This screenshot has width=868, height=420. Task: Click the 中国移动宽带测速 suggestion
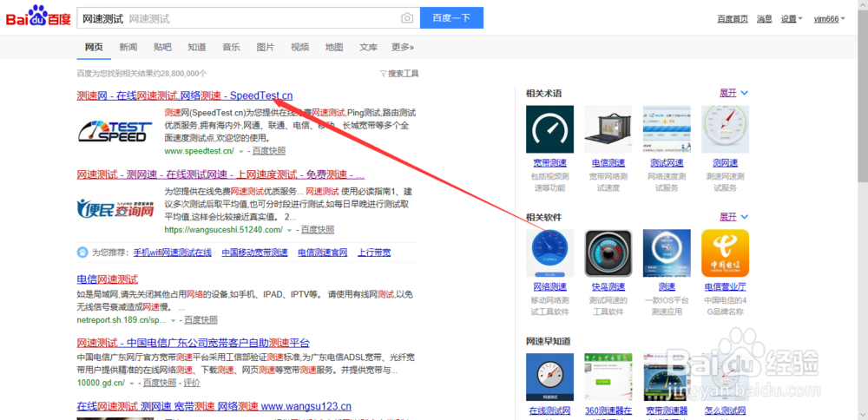pos(254,253)
